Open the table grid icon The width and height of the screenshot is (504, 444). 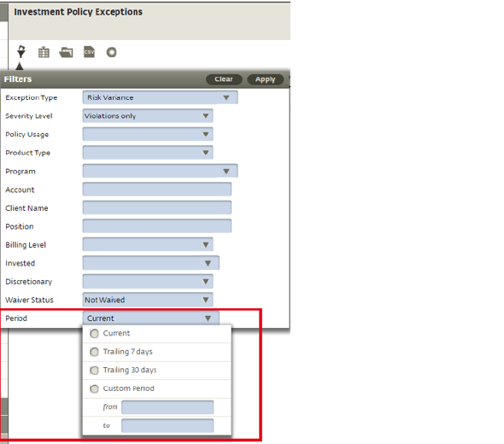coord(44,52)
